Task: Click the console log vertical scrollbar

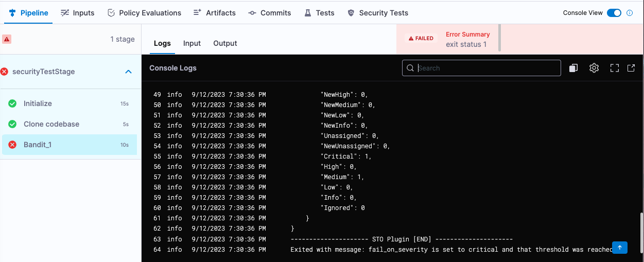Action: (x=641, y=232)
